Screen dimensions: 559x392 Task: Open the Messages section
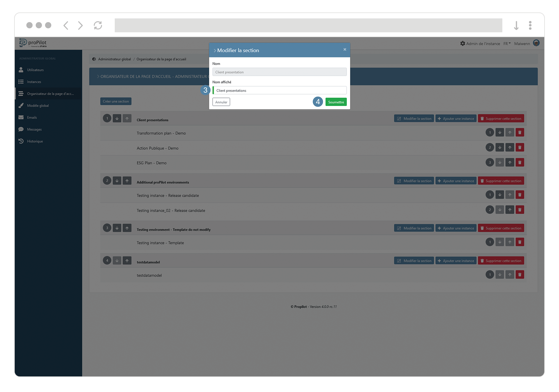[x=34, y=129]
